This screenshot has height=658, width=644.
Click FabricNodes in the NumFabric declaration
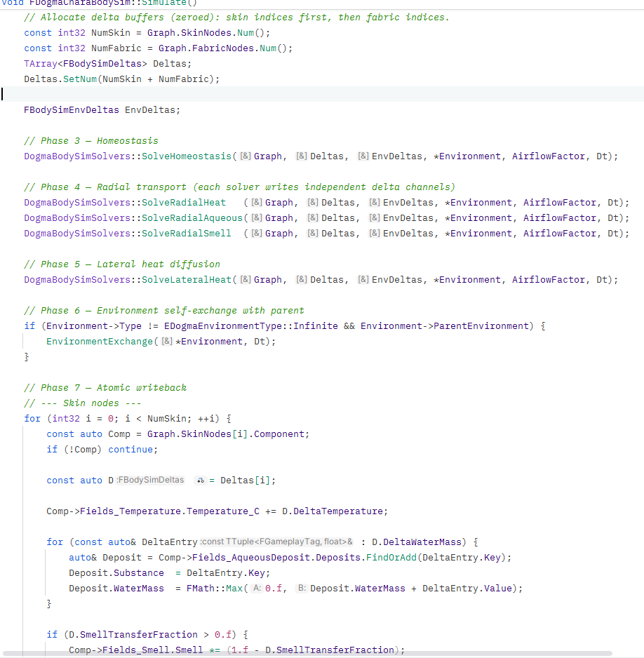pyautogui.click(x=223, y=48)
